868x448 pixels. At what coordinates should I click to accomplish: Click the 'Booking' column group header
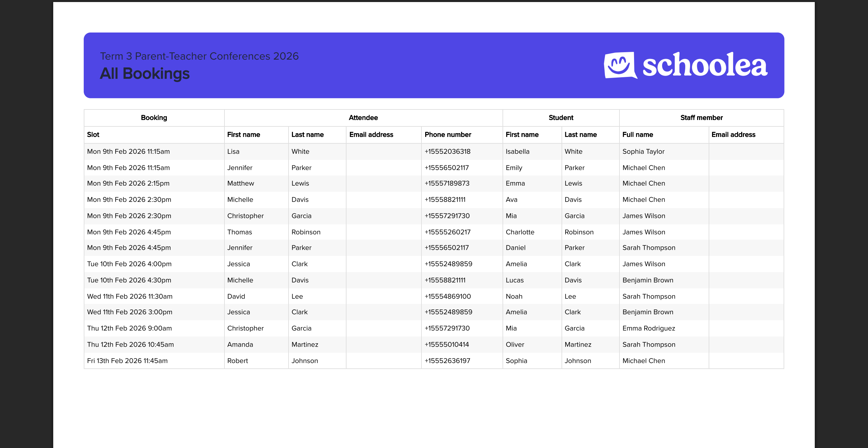tap(154, 118)
